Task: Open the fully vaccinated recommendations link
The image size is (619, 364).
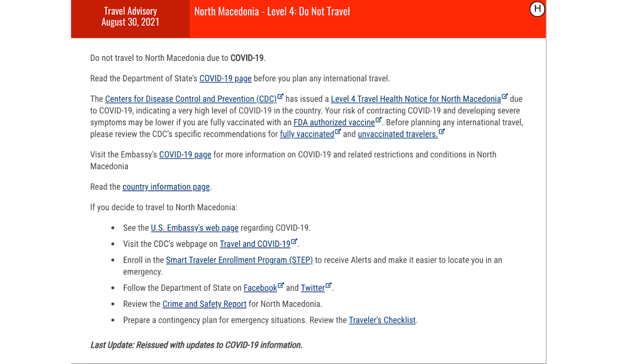Action: coord(307,134)
